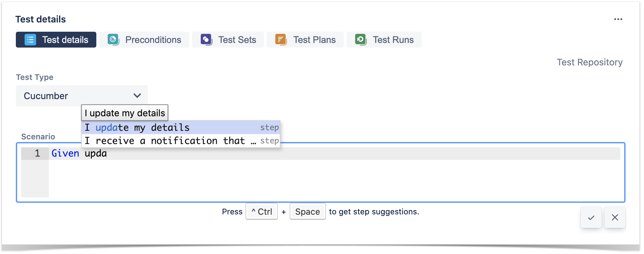Click the Given keyword in scenario
The image size is (644, 254).
point(65,153)
